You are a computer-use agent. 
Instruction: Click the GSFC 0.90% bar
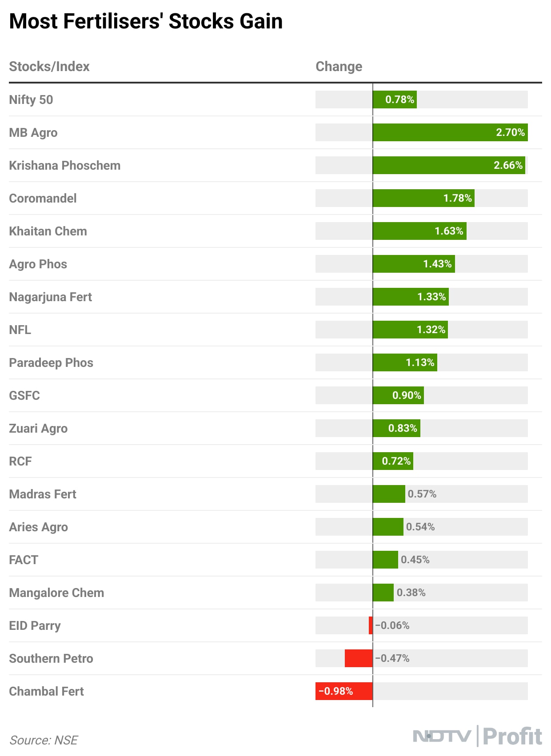pyautogui.click(x=398, y=395)
